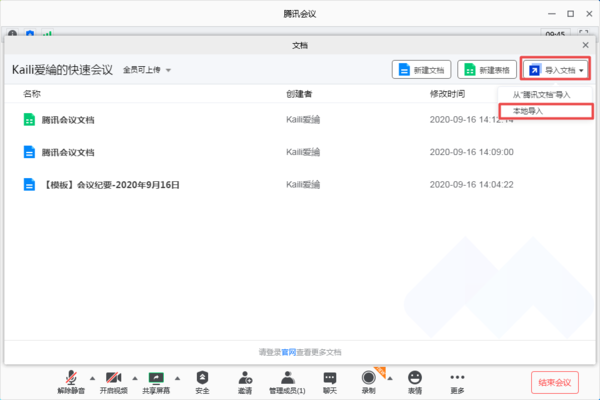Open the Chat bubble icon

coord(330,378)
